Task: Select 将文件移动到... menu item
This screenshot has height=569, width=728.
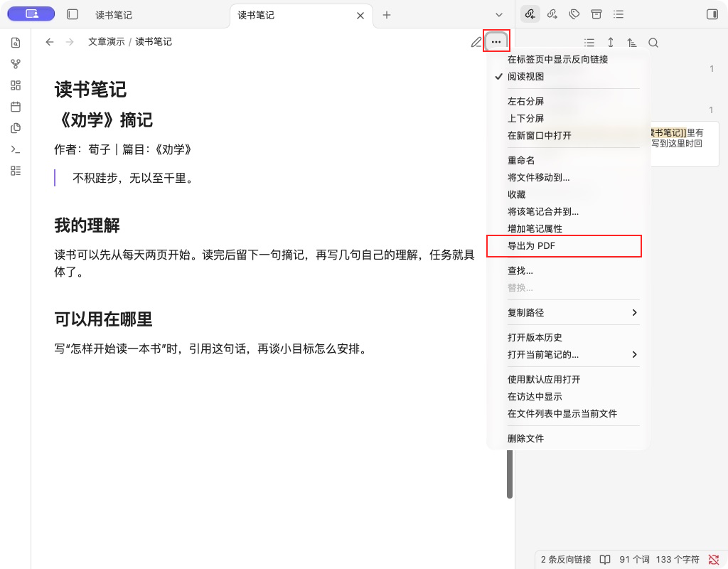Action: 564,177
